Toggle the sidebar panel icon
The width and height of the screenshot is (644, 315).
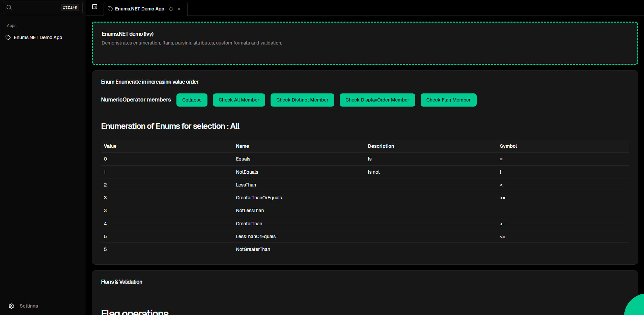(95, 7)
